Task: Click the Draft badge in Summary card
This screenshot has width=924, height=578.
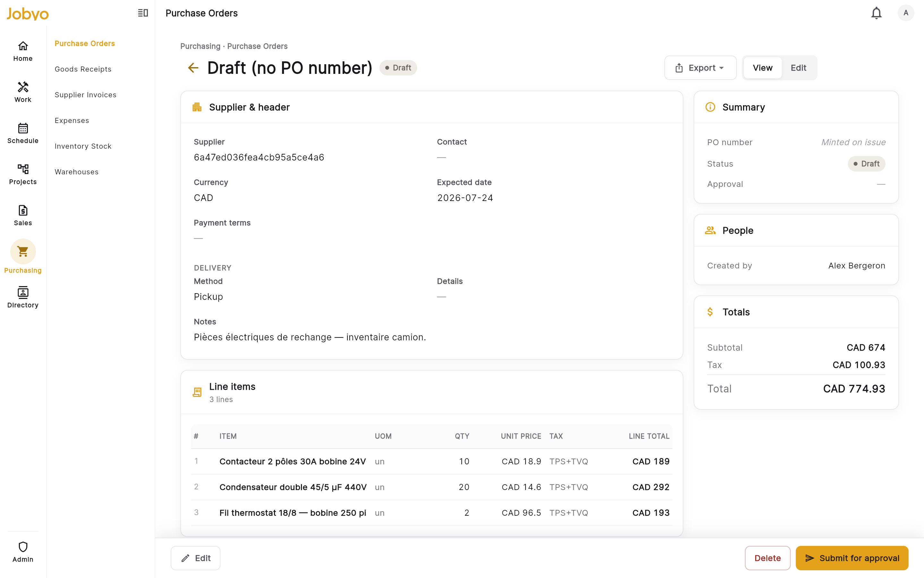Action: 866,164
